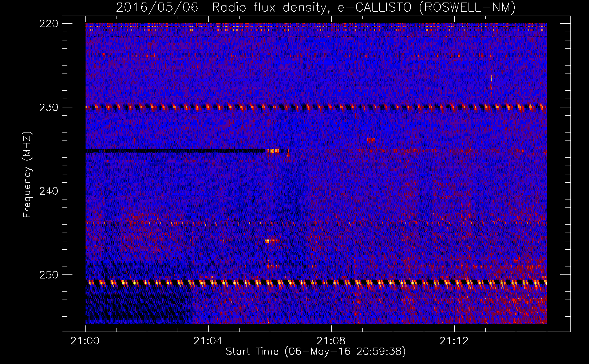Click the 'Start Time (06-May-16 20:59:38)' label
589x364 pixels.
(x=316, y=352)
